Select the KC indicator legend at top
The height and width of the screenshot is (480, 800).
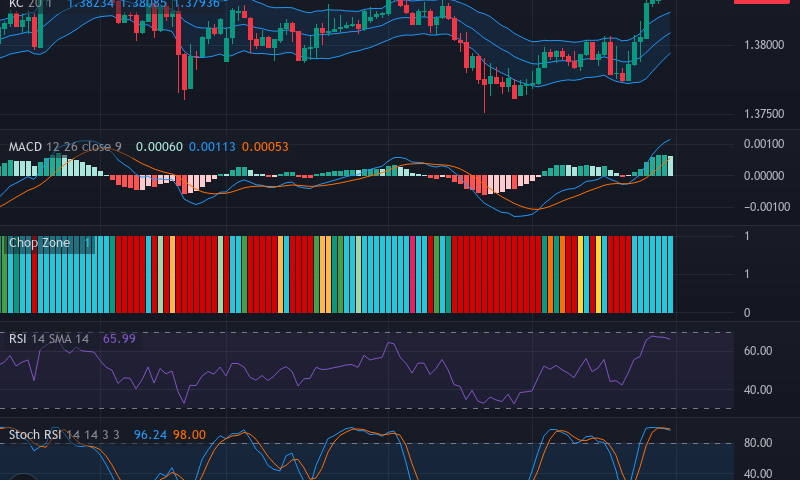tap(30, 4)
